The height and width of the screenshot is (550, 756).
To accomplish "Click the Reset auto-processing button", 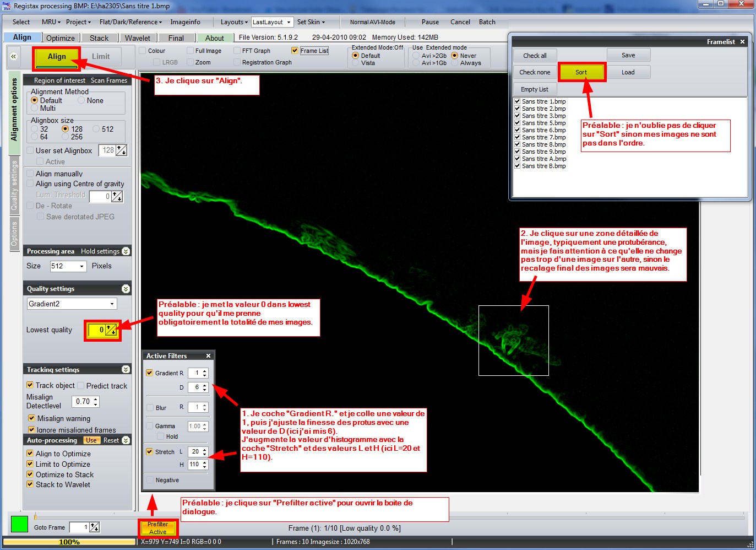I will click(x=111, y=440).
